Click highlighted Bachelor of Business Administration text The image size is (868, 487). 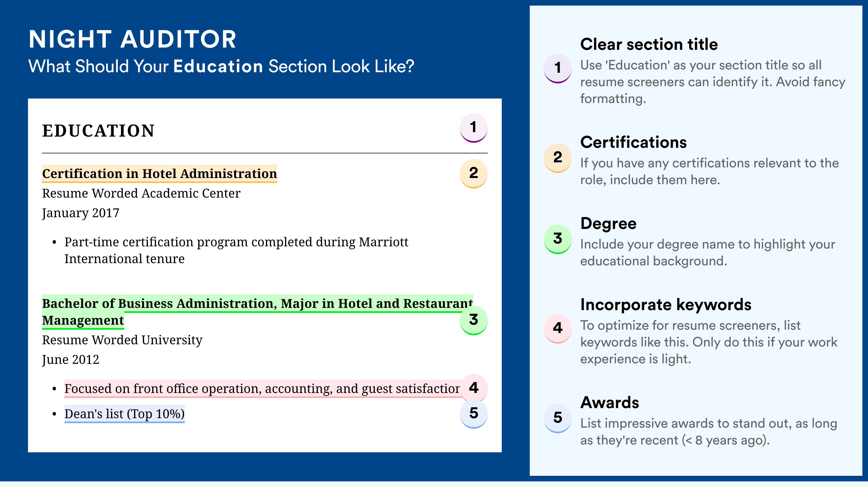[x=257, y=312]
